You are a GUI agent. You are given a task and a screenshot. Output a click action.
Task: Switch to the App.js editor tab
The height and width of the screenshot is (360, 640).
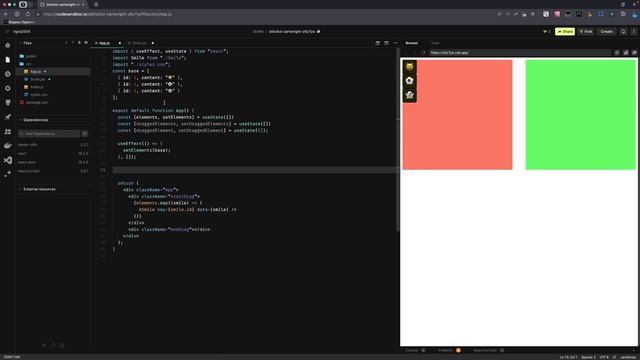(107, 43)
